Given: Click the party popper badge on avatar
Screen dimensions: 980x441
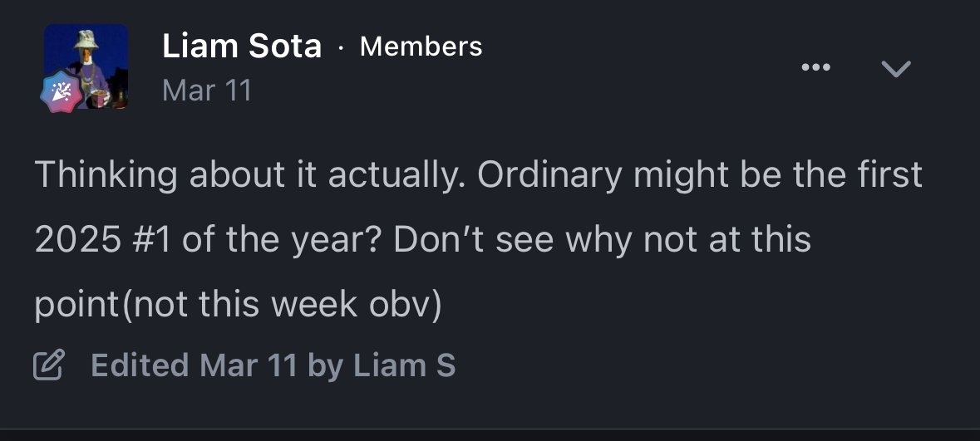Looking at the screenshot, I should point(61,92).
